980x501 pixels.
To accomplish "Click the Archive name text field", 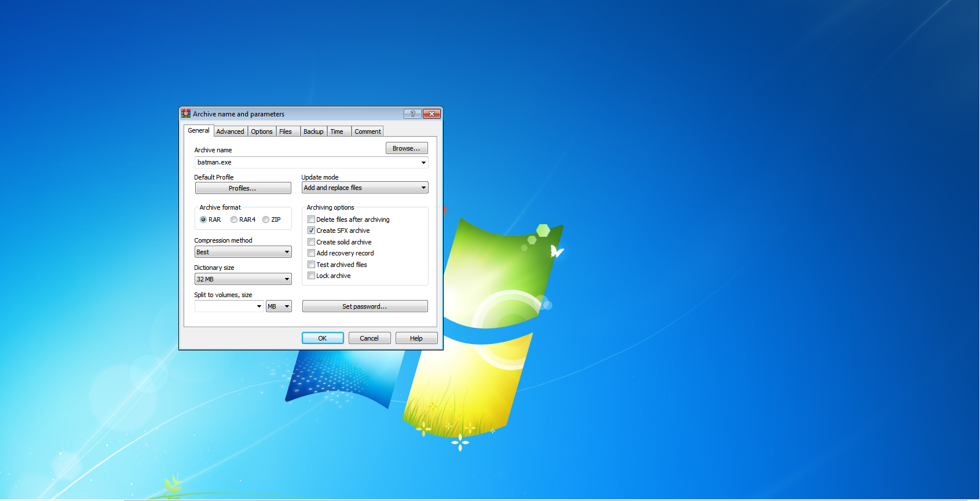I will 307,162.
